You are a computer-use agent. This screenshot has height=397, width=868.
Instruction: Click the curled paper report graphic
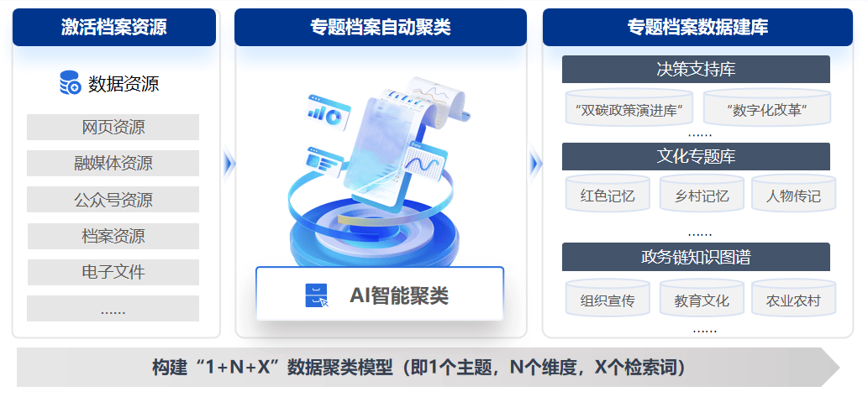coord(437,100)
